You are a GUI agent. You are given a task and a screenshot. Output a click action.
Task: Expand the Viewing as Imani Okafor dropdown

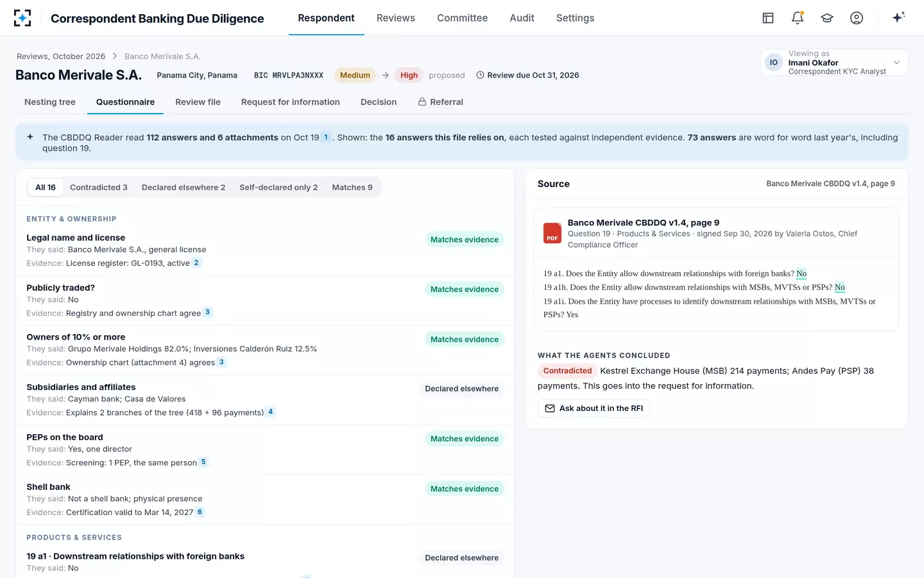click(834, 62)
